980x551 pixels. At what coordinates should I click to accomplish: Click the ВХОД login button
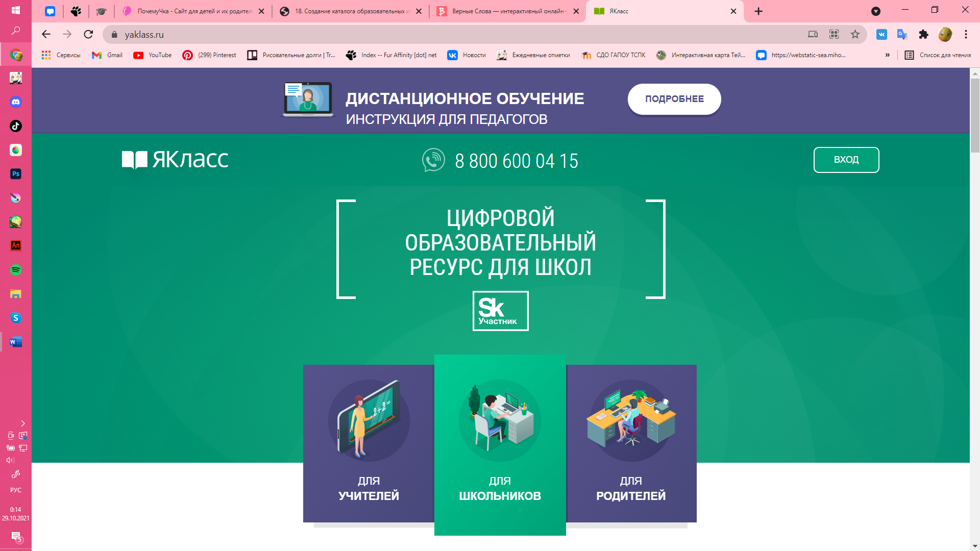pos(846,160)
